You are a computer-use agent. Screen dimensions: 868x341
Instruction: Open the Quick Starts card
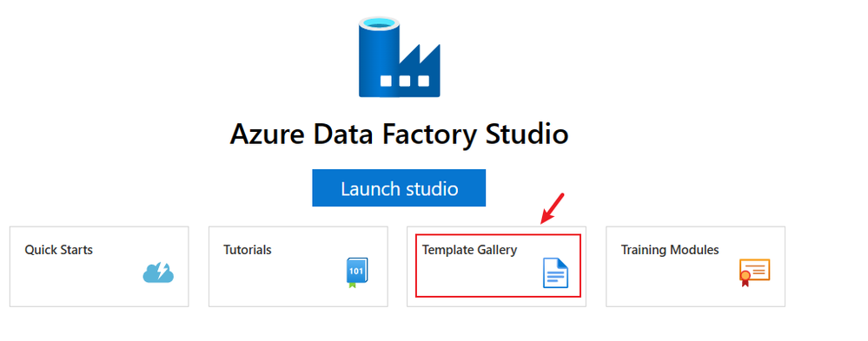pyautogui.click(x=99, y=266)
